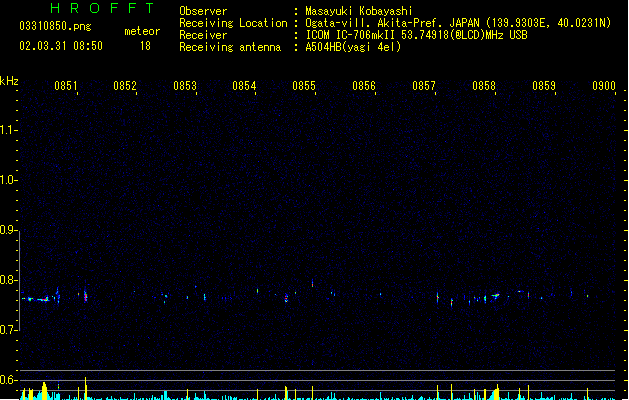This screenshot has width=629, height=400.
Task: Click the 0900 time marker
Action: tap(604, 86)
